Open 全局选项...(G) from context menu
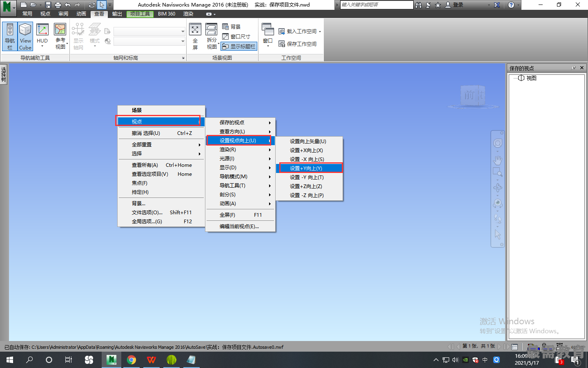This screenshot has height=368, width=588. (161, 222)
